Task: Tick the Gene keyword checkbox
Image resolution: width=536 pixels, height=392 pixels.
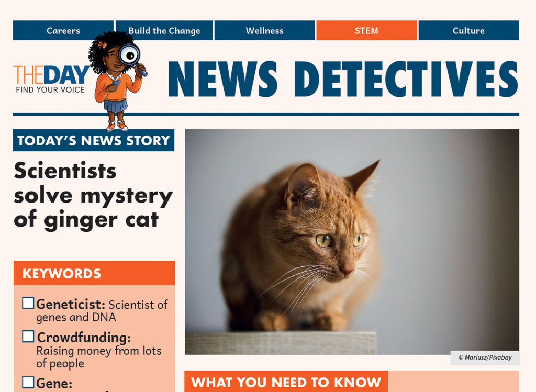Action: point(28,382)
